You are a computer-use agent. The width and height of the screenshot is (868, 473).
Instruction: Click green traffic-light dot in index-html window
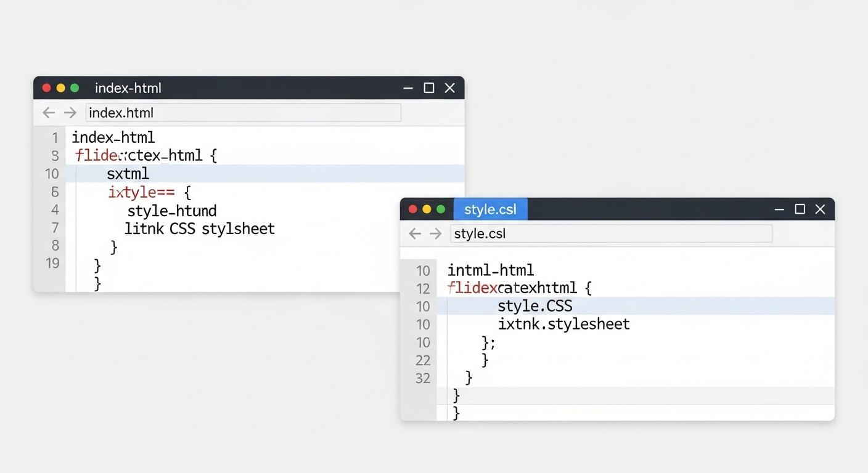pos(75,88)
